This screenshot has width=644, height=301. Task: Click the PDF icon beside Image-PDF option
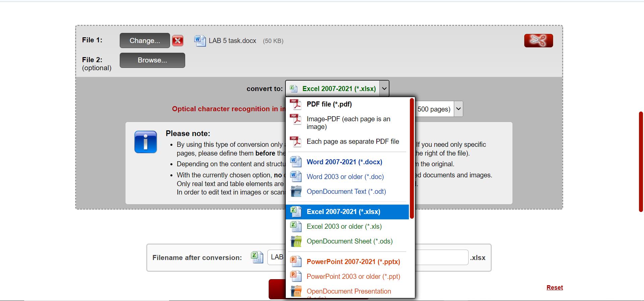tap(296, 119)
